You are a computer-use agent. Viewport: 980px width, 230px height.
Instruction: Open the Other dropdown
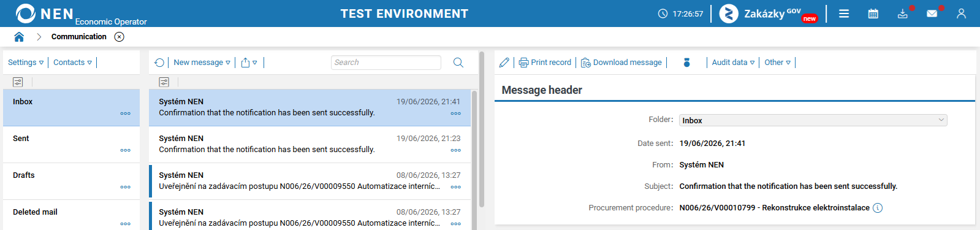778,63
